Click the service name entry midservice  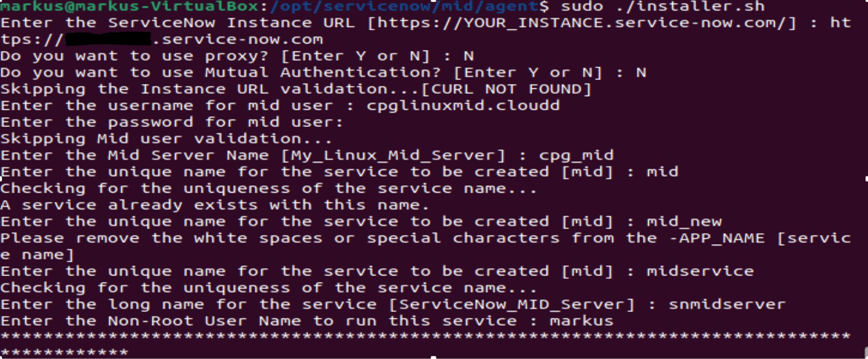pyautogui.click(x=700, y=271)
